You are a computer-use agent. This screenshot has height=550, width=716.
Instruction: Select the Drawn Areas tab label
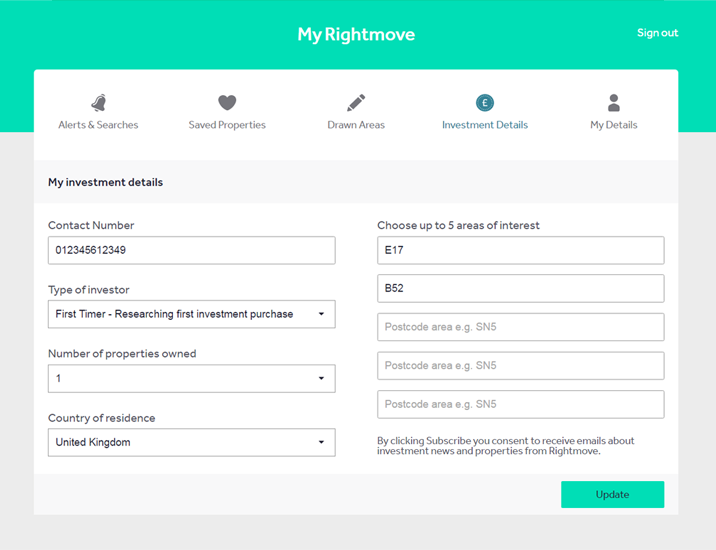(356, 125)
